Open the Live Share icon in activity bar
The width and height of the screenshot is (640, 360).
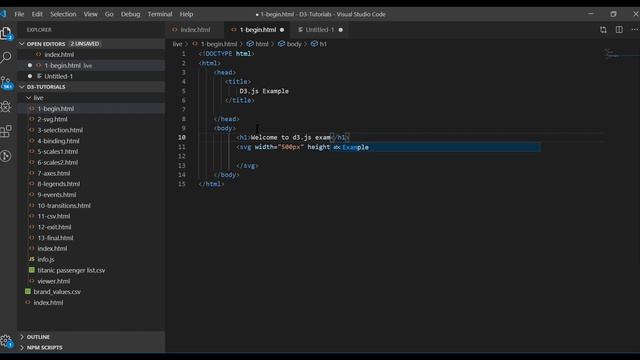pos(6,156)
